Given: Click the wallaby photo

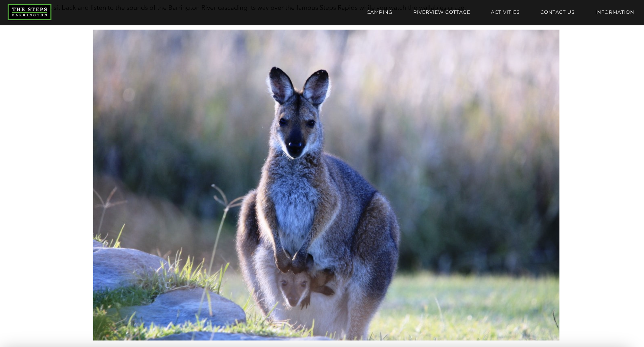Looking at the screenshot, I should (326, 185).
